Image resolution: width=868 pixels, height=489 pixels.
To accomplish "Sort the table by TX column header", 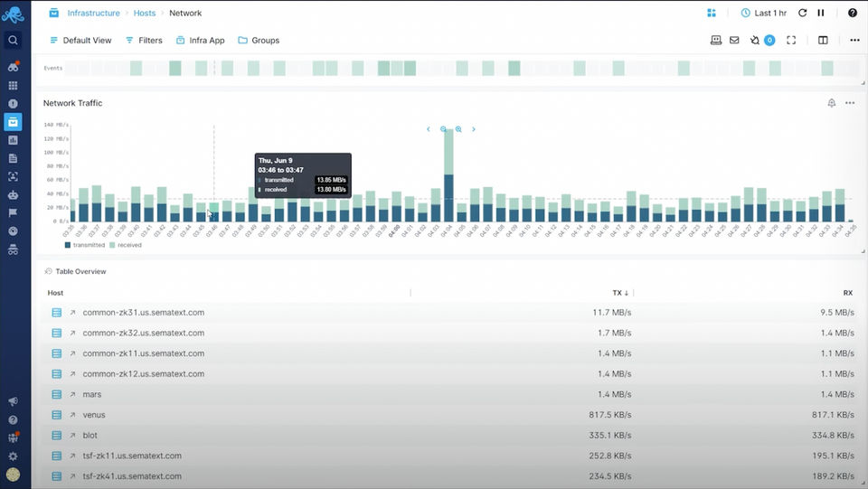I will click(x=620, y=293).
